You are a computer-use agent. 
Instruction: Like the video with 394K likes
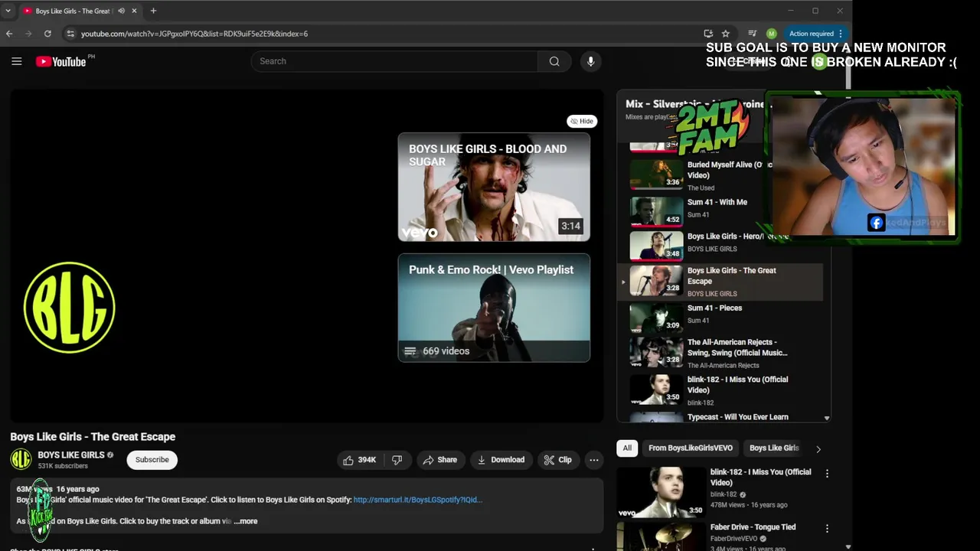pos(359,460)
